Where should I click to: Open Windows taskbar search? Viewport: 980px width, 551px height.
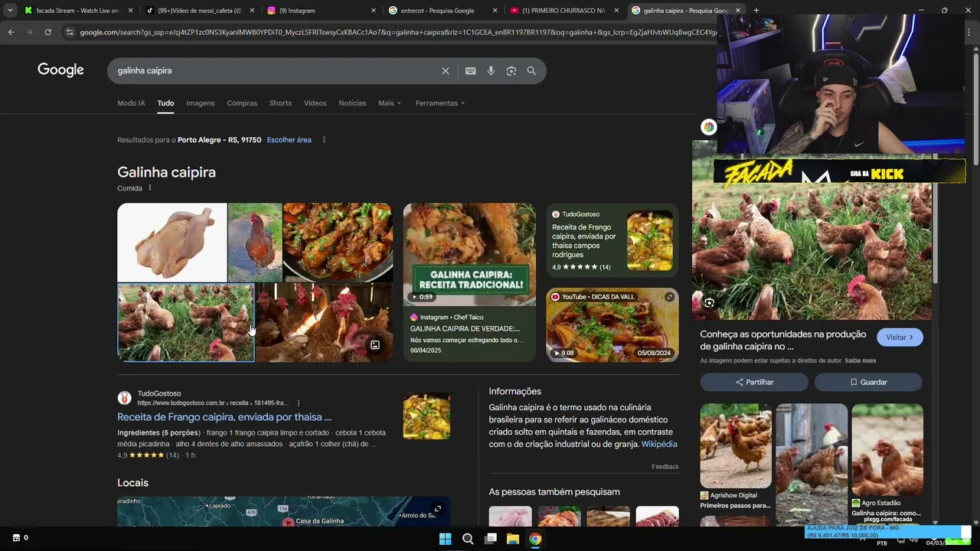pos(468,539)
